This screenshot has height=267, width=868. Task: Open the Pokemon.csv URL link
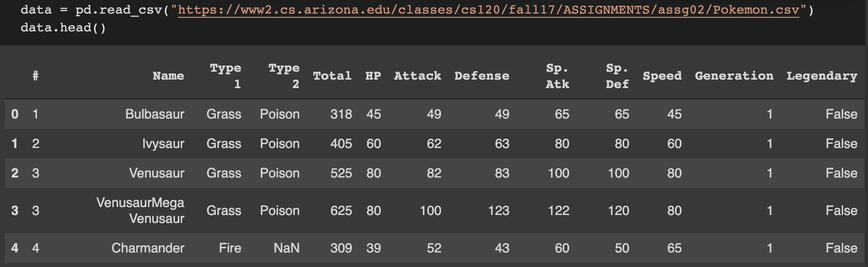click(x=488, y=10)
